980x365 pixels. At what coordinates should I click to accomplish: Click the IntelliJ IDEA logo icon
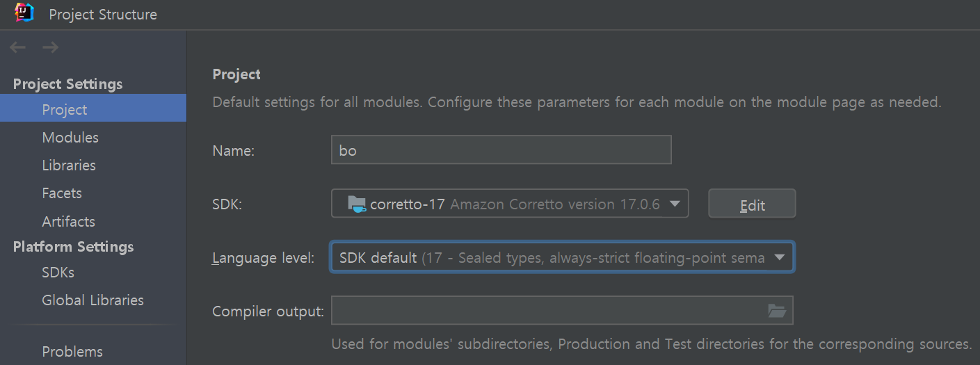point(24,13)
